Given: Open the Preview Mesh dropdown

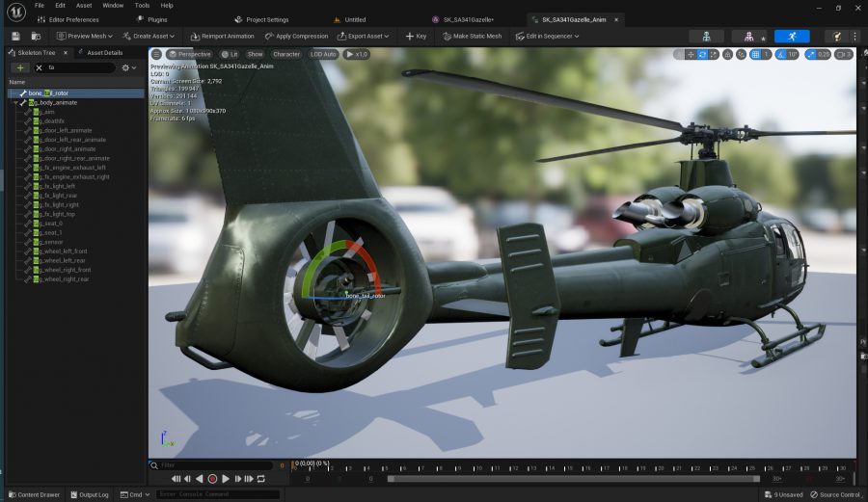Looking at the screenshot, I should tap(85, 36).
